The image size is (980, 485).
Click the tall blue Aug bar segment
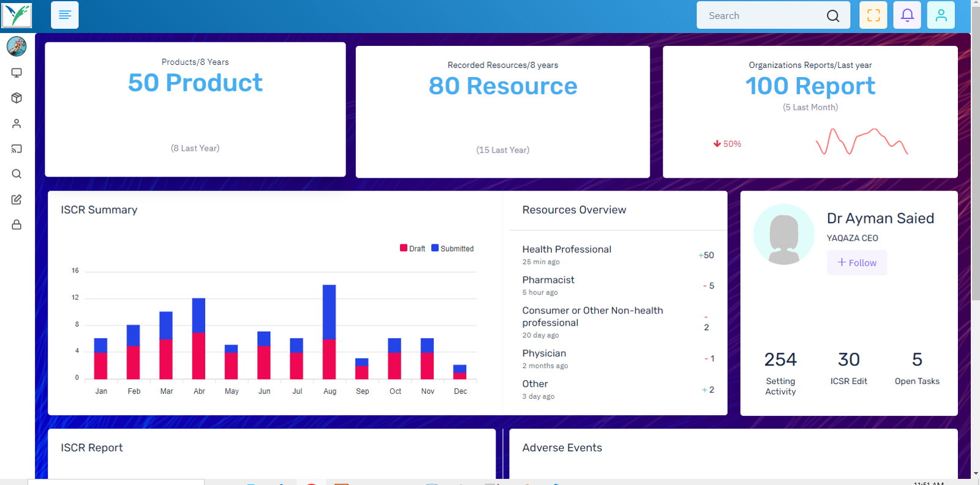330,312
